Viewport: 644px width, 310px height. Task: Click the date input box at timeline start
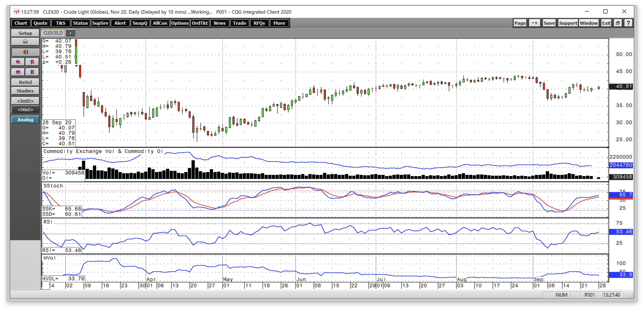45,285
